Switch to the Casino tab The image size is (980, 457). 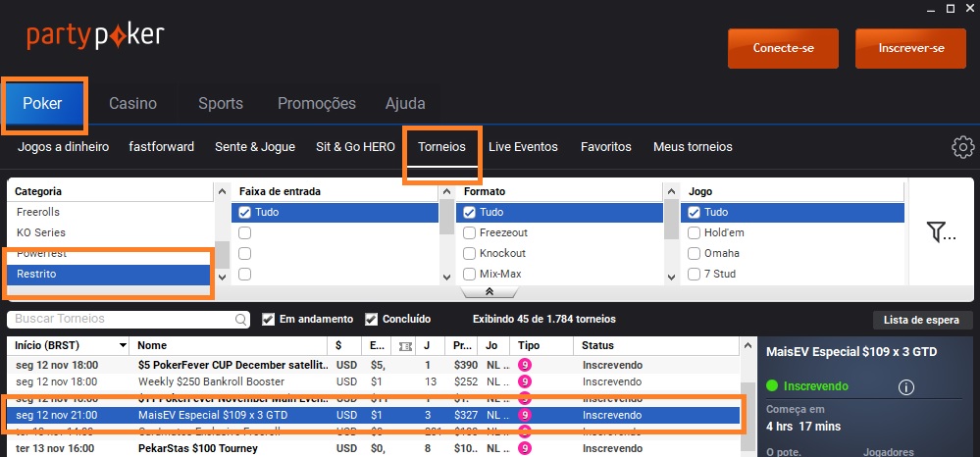pyautogui.click(x=133, y=103)
